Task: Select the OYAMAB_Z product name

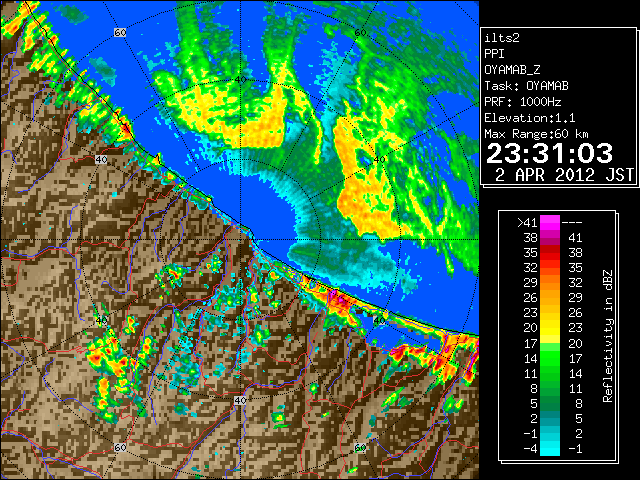Action: [512, 70]
